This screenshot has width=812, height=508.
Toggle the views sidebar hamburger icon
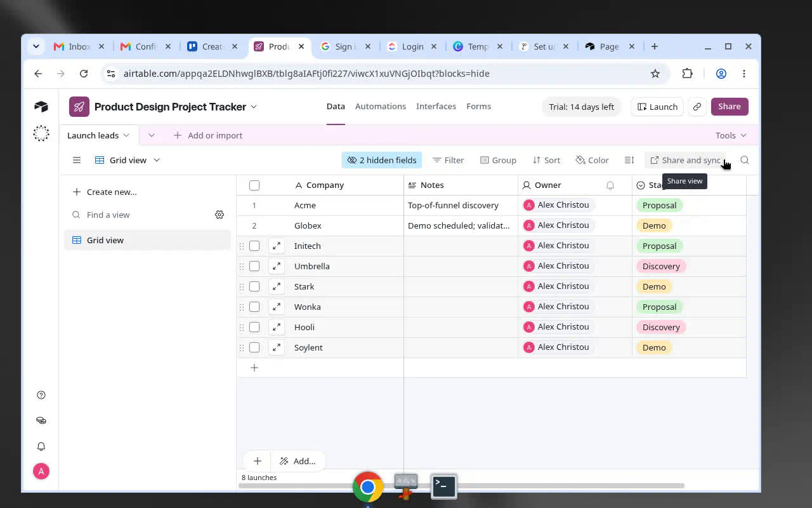tap(77, 160)
